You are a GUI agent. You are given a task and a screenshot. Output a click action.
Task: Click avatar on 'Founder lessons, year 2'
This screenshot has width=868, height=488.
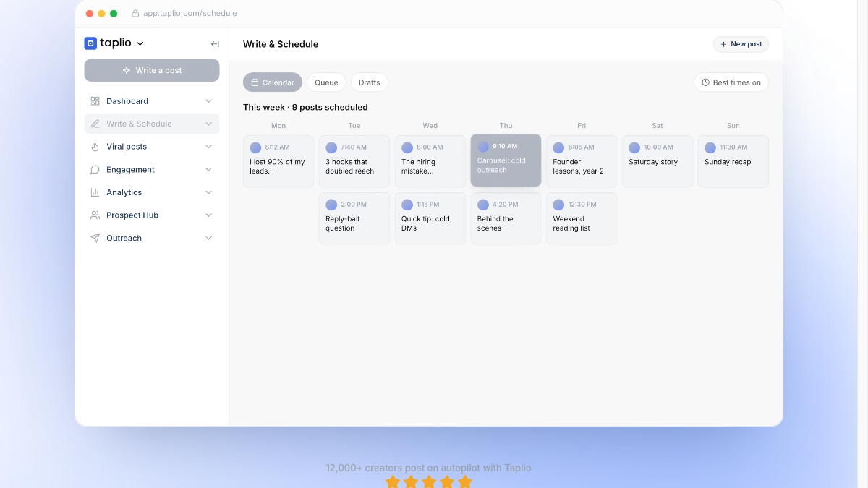pos(558,147)
